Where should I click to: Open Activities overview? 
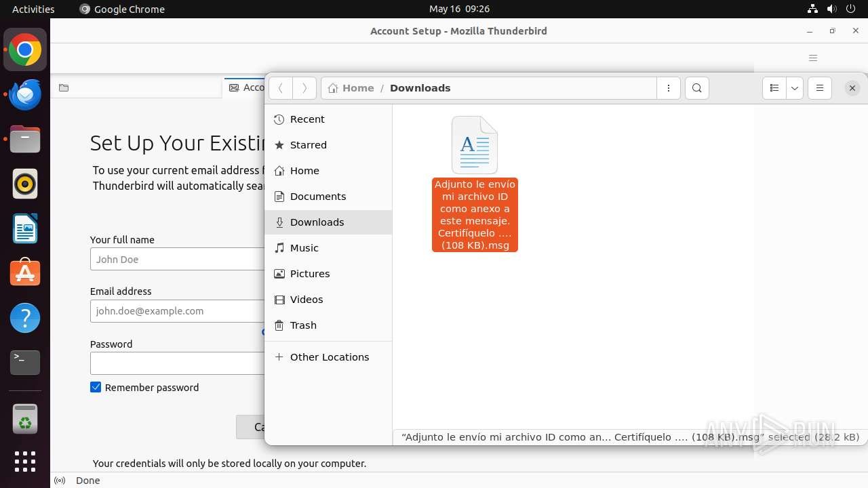[x=33, y=9]
